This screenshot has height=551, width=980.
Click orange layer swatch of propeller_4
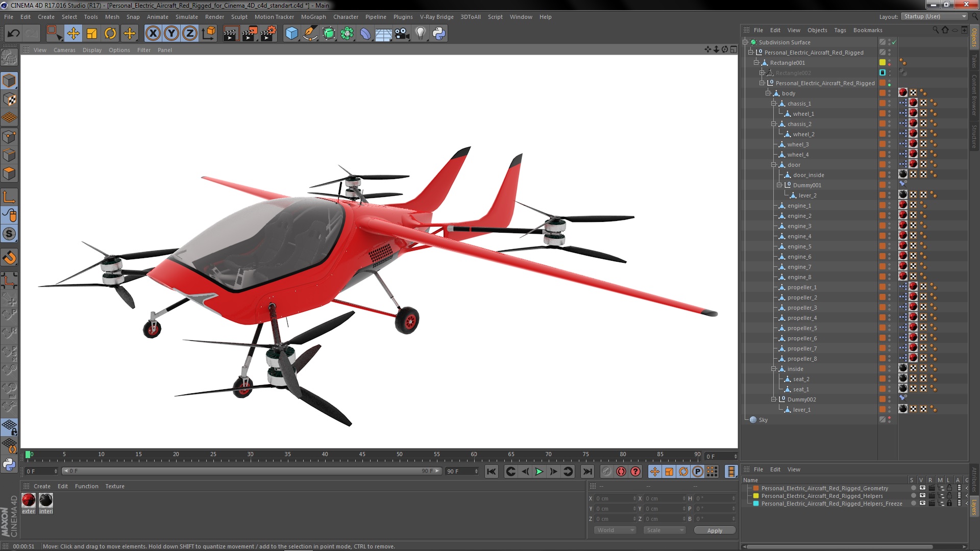click(x=882, y=318)
